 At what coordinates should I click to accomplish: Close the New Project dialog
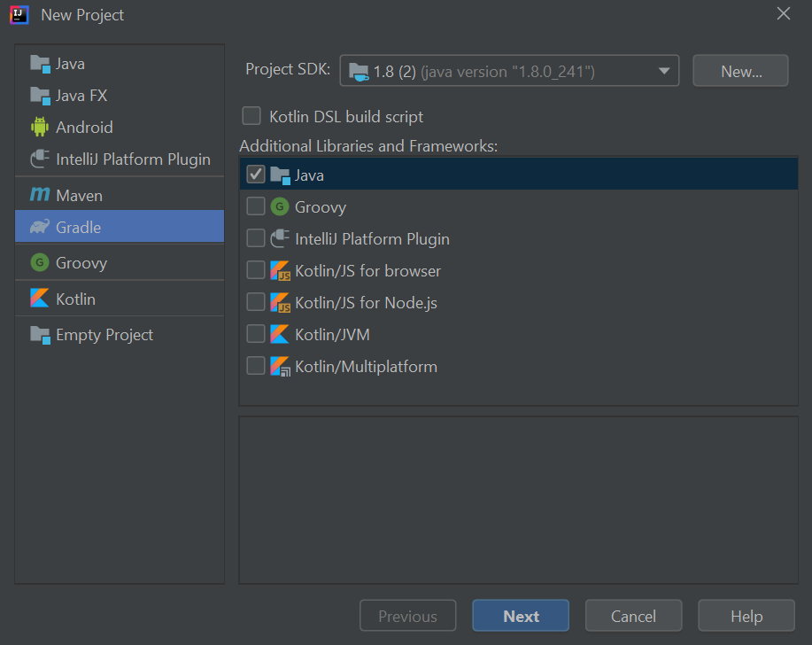click(x=784, y=13)
